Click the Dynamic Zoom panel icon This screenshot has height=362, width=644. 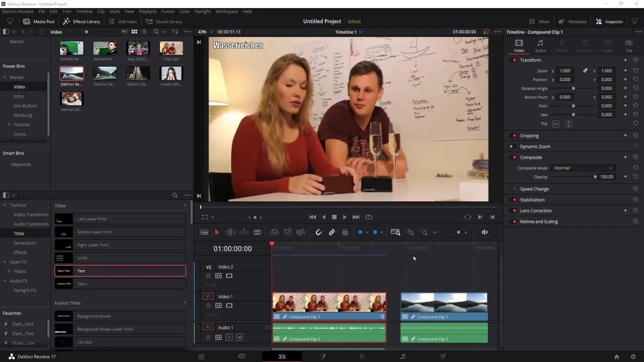[513, 146]
